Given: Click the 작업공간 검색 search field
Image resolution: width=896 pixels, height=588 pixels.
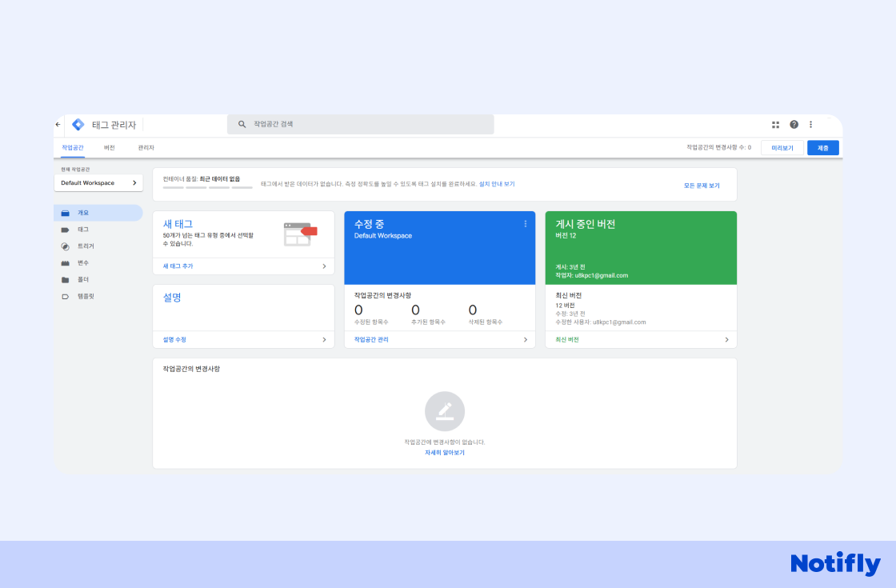Looking at the screenshot, I should point(360,125).
